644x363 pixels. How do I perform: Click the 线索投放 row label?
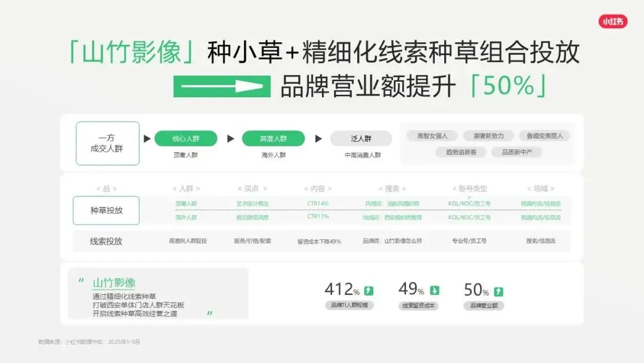pyautogui.click(x=106, y=241)
